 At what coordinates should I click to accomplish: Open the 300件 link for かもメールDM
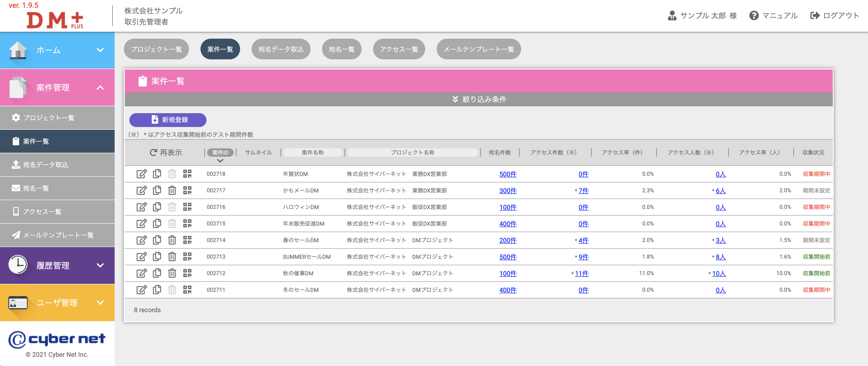coord(508,190)
